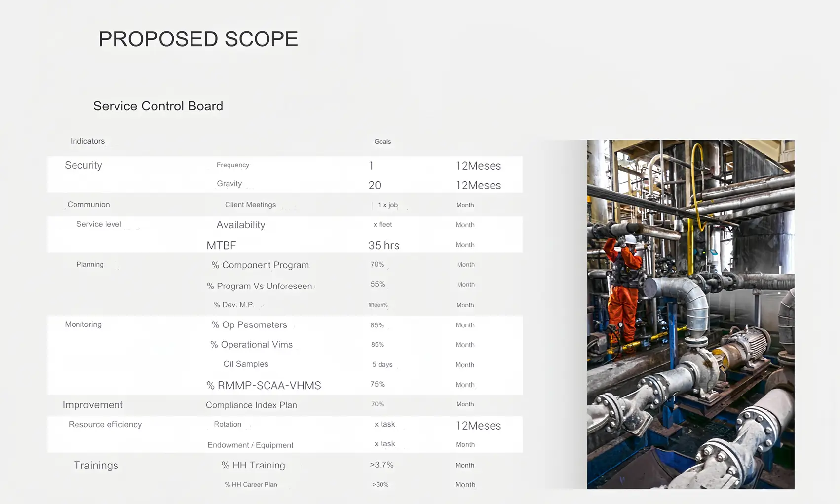Click the '5 days' goal value
The image size is (840, 504).
click(x=382, y=364)
